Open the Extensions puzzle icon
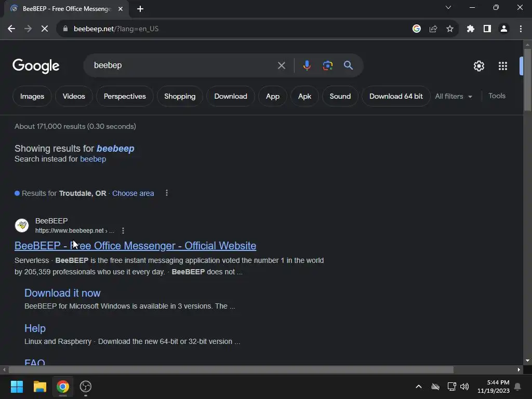532x399 pixels. coord(471,29)
